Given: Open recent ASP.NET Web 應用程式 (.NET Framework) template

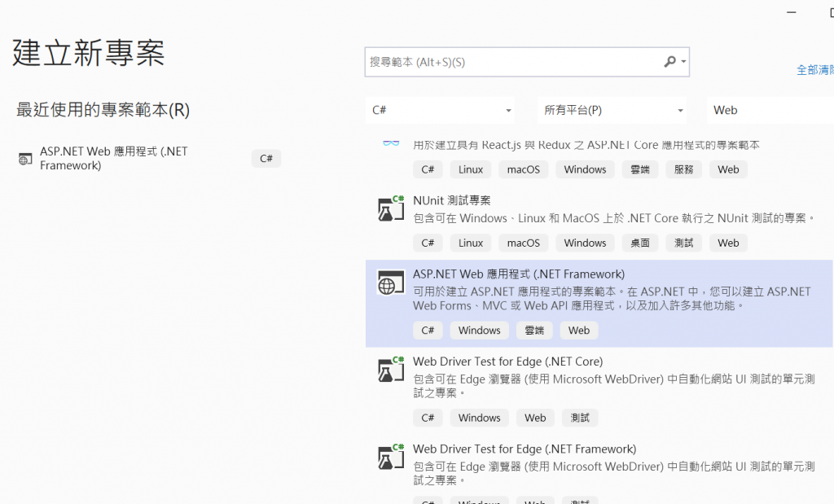Looking at the screenshot, I should [149, 159].
